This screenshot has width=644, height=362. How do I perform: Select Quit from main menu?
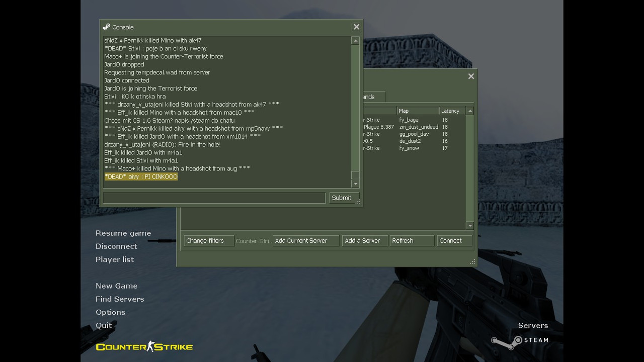[104, 325]
